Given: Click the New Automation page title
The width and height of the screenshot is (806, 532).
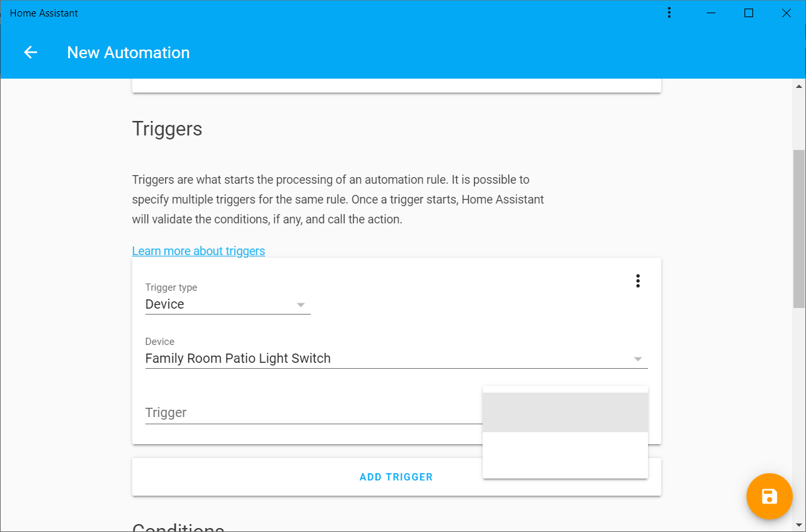Looking at the screenshot, I should click(x=128, y=53).
